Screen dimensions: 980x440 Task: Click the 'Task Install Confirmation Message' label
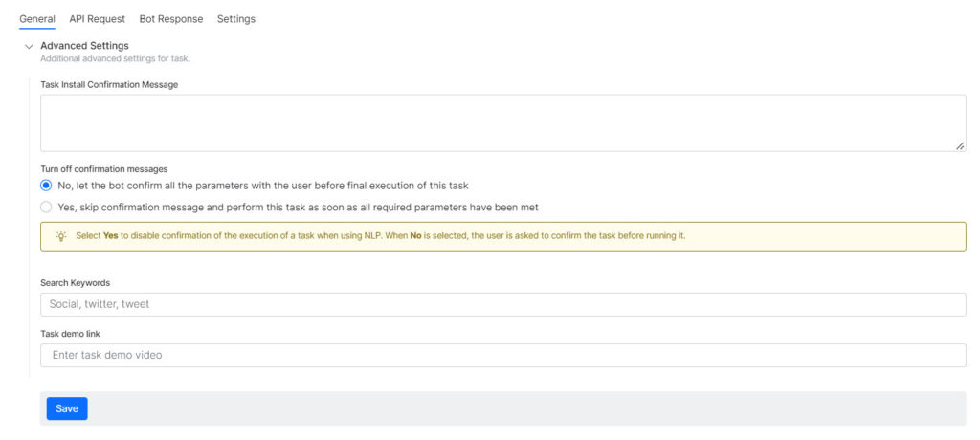click(109, 84)
